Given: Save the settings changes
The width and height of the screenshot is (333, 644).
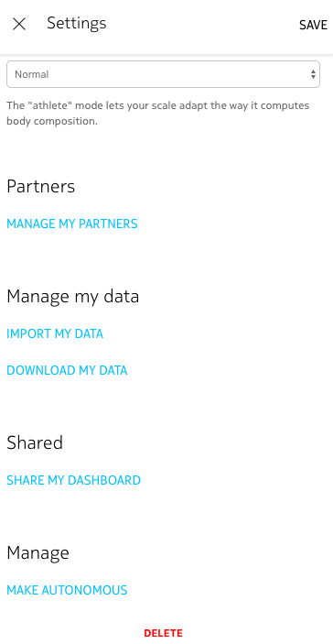Looking at the screenshot, I should click(x=313, y=25).
